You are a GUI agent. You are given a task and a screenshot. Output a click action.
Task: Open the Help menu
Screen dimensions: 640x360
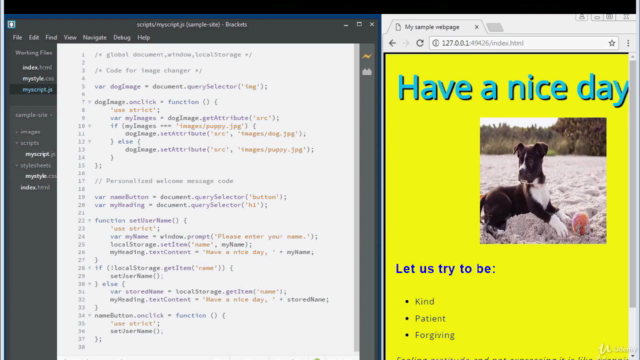point(143,38)
